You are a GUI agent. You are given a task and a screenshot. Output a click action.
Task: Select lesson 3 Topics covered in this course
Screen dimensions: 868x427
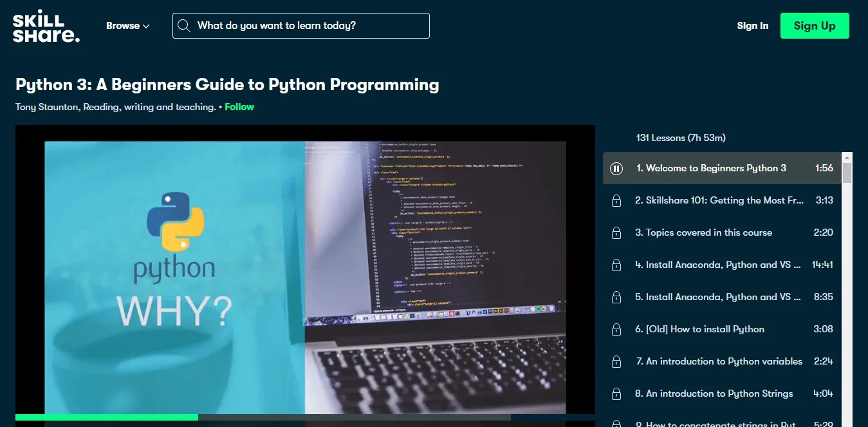(722, 232)
